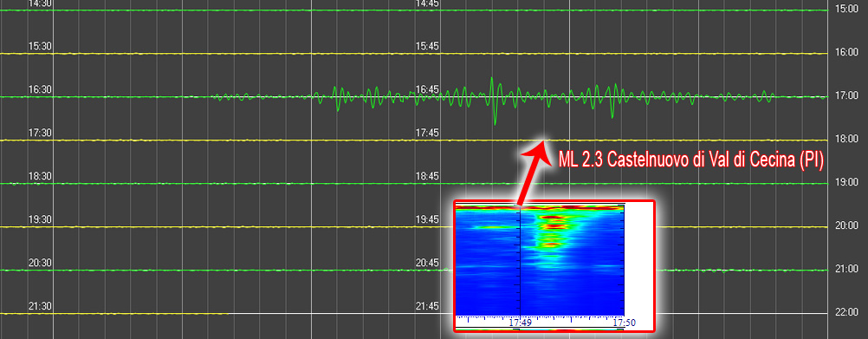Screen dimensions: 868x339
Task: Click the 14:45 time label
Action: (x=427, y=3)
